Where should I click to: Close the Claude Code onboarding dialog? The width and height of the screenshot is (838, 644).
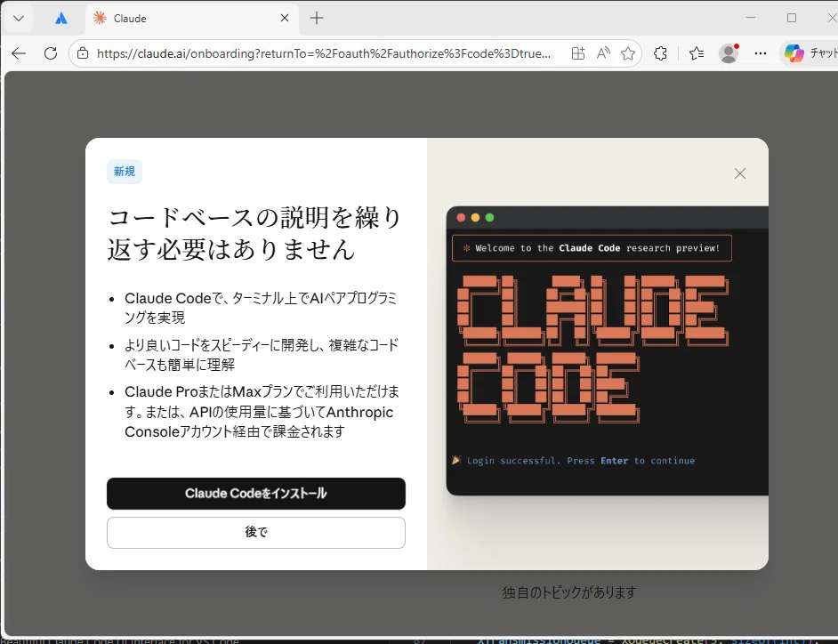click(739, 173)
